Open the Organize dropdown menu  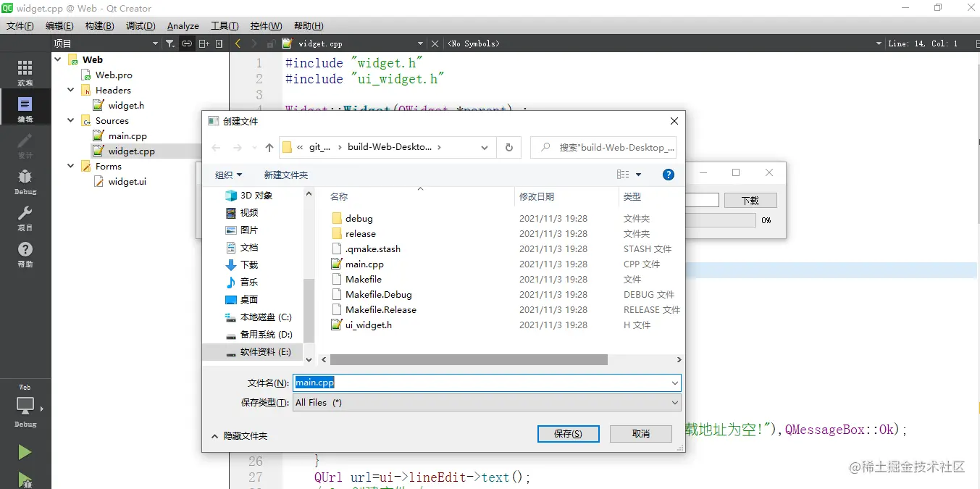tap(228, 175)
